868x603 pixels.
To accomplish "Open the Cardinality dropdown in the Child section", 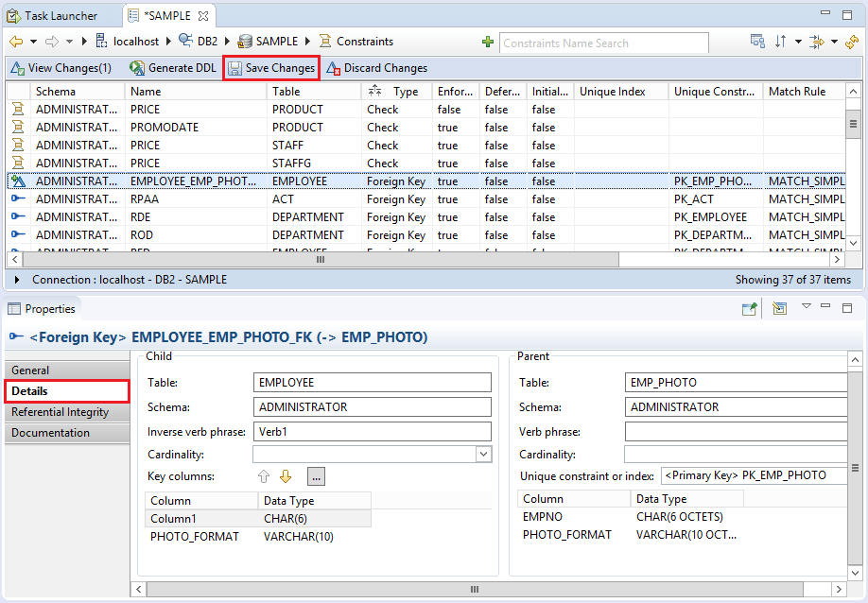I will click(482, 456).
